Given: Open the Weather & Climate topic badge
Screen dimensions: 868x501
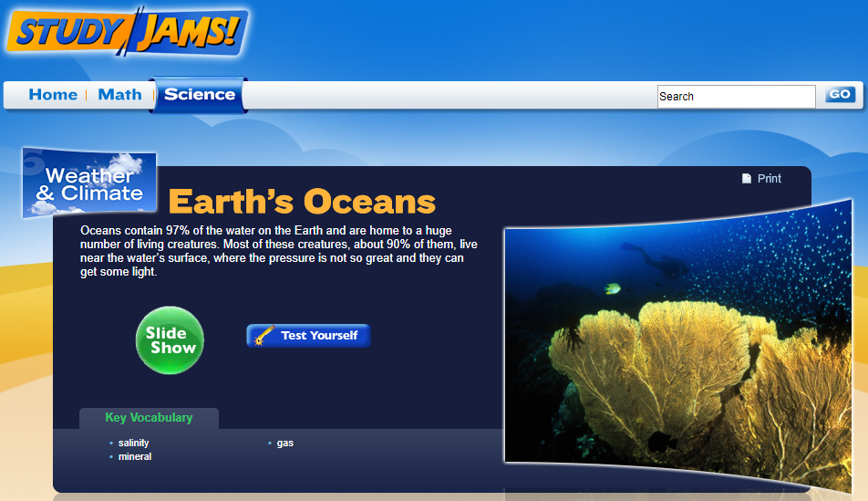Looking at the screenshot, I should pos(89,183).
